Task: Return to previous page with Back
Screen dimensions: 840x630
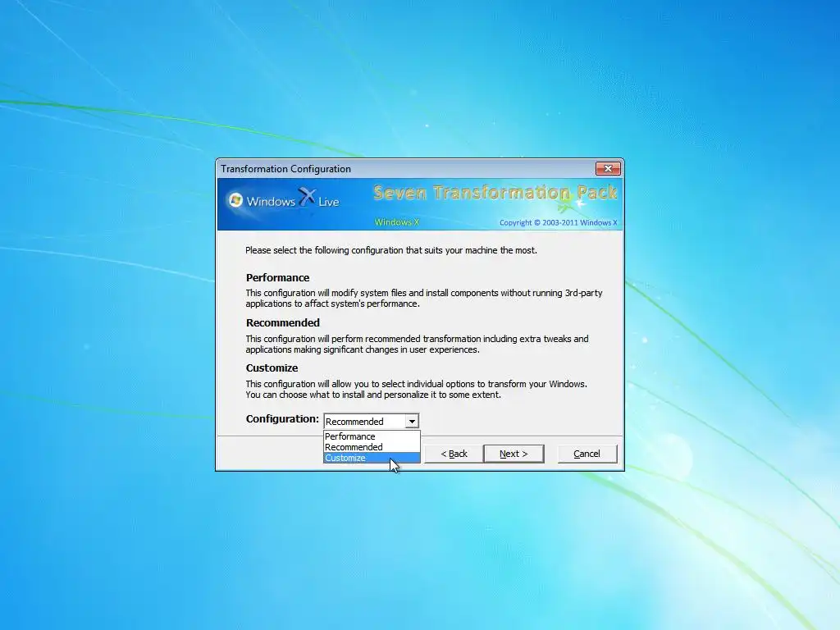Action: (454, 454)
